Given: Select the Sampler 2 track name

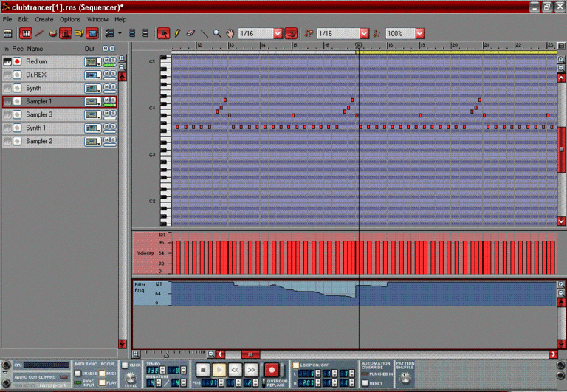Looking at the screenshot, I should pos(39,141).
